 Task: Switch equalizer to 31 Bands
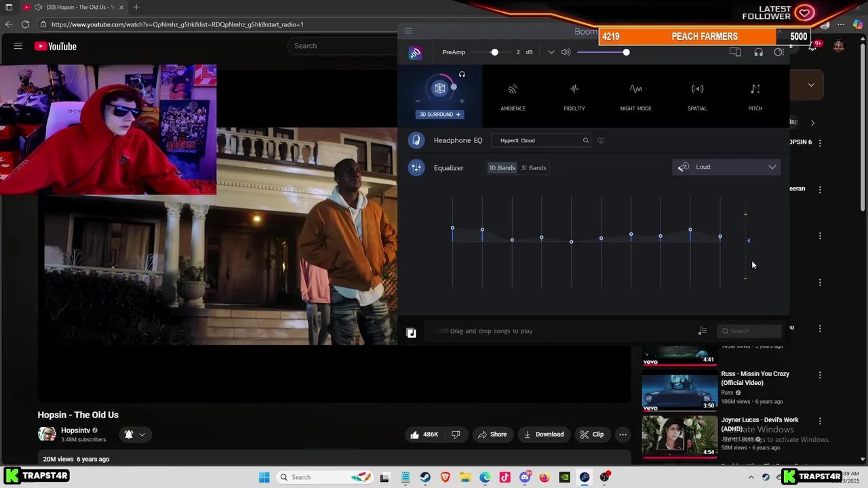(x=534, y=167)
